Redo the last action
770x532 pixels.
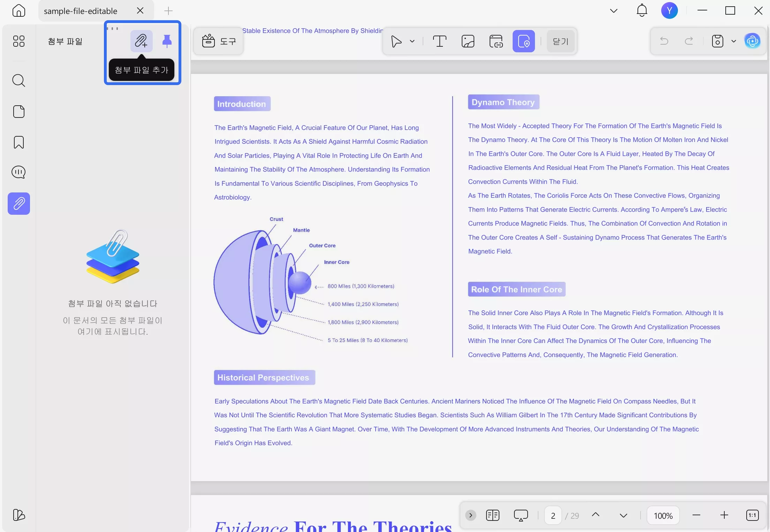689,41
